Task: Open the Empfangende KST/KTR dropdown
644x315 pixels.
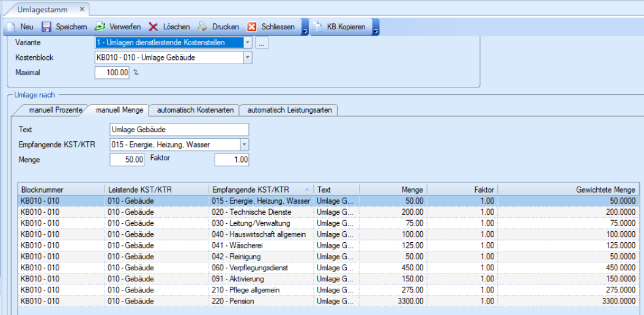Action: (244, 144)
